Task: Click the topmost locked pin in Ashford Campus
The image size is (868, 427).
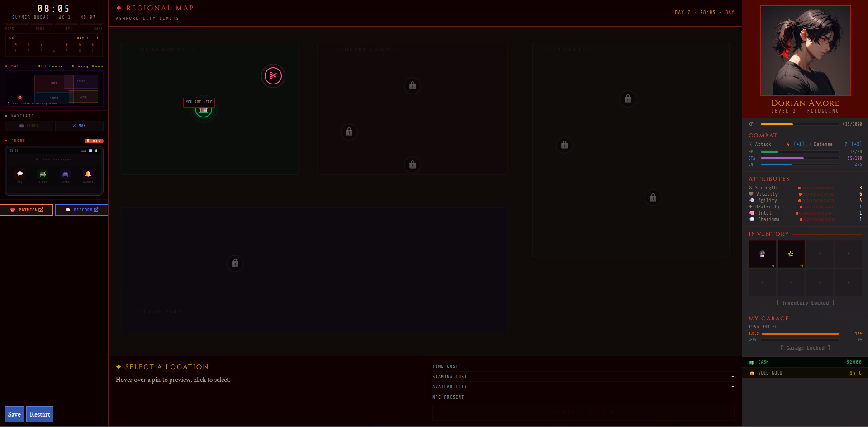Action: (413, 85)
